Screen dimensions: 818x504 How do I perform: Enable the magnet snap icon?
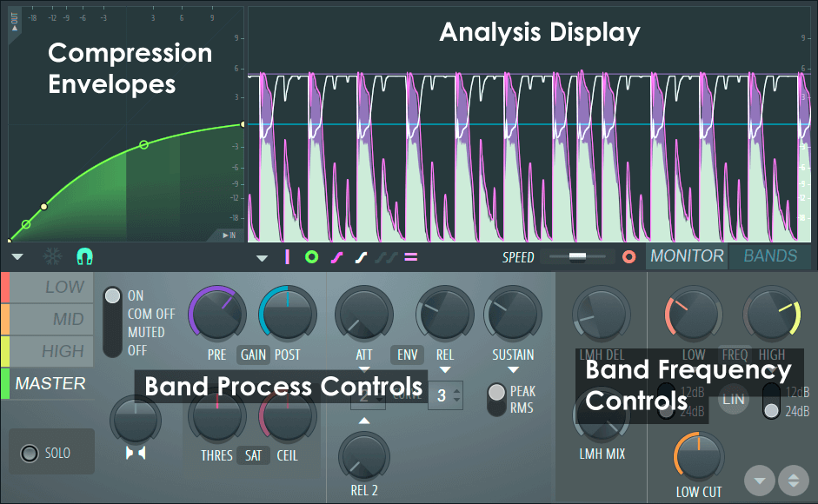tap(84, 256)
